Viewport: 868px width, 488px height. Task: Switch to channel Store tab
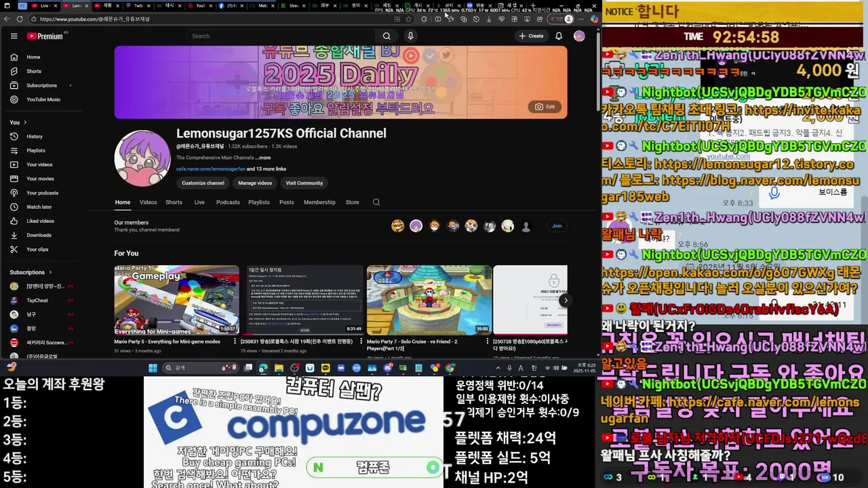click(x=352, y=202)
